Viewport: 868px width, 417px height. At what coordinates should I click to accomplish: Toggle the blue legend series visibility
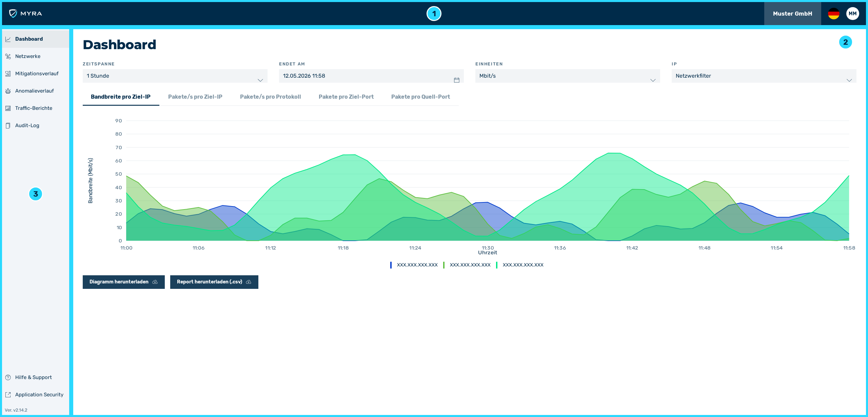pos(414,265)
